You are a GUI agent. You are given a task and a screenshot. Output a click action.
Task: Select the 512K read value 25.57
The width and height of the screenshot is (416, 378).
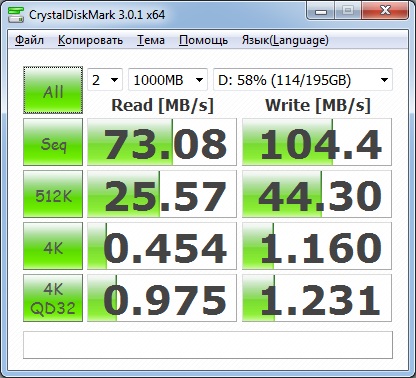[162, 194]
